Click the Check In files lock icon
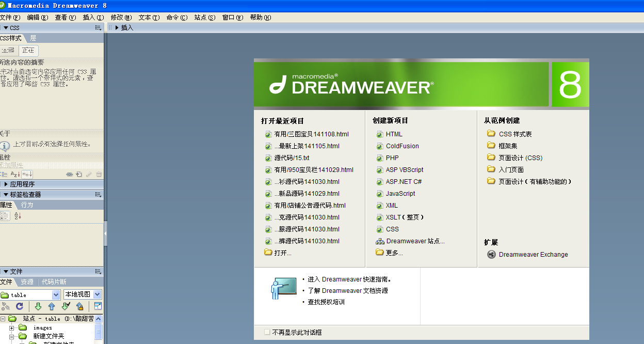The width and height of the screenshot is (644, 344). click(x=79, y=306)
